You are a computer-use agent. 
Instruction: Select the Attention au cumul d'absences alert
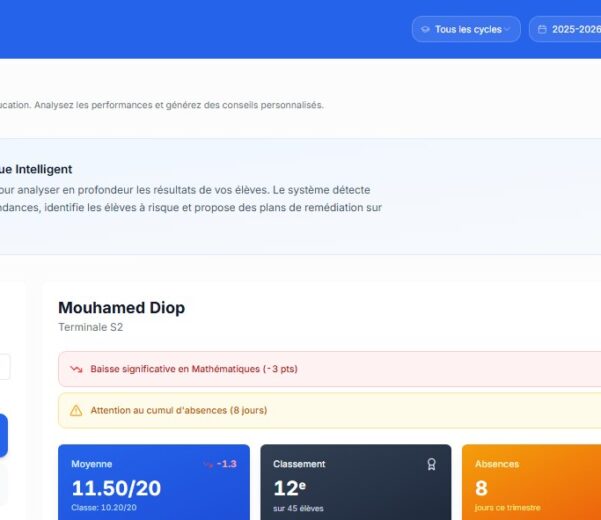point(330,410)
